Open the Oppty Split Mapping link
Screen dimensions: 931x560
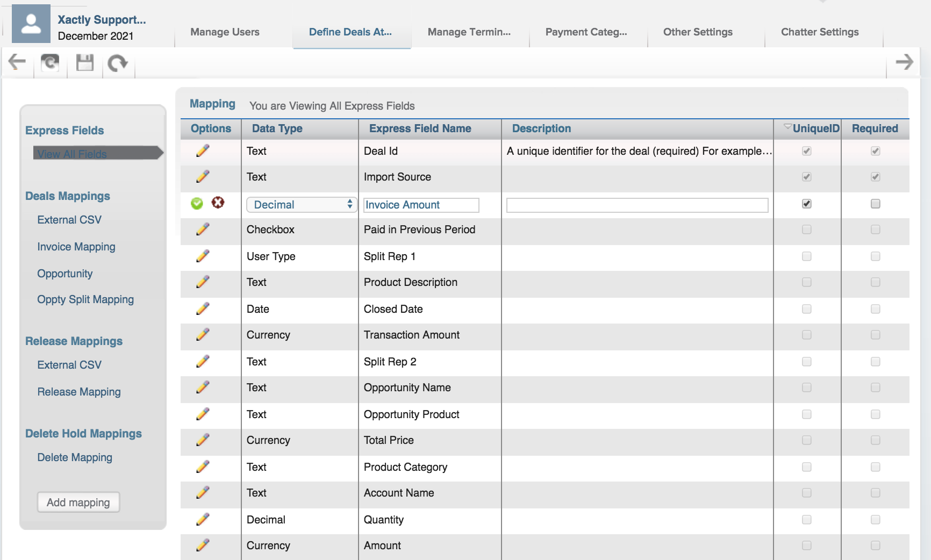pyautogui.click(x=85, y=299)
